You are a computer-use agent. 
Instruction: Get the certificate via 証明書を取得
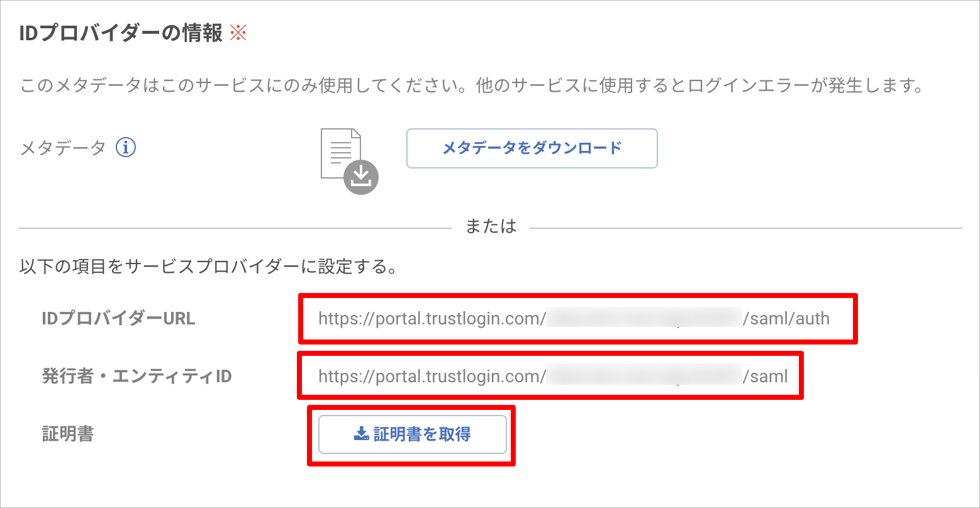point(413,434)
